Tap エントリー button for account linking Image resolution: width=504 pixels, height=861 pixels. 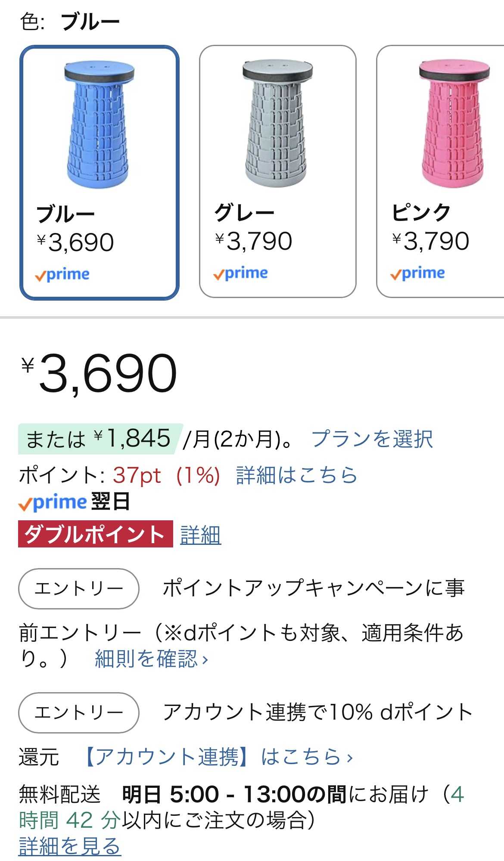click(x=78, y=712)
